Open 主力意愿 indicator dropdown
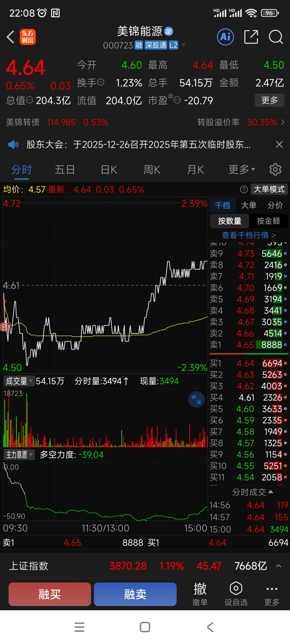This screenshot has width=290, height=644. 19,455
